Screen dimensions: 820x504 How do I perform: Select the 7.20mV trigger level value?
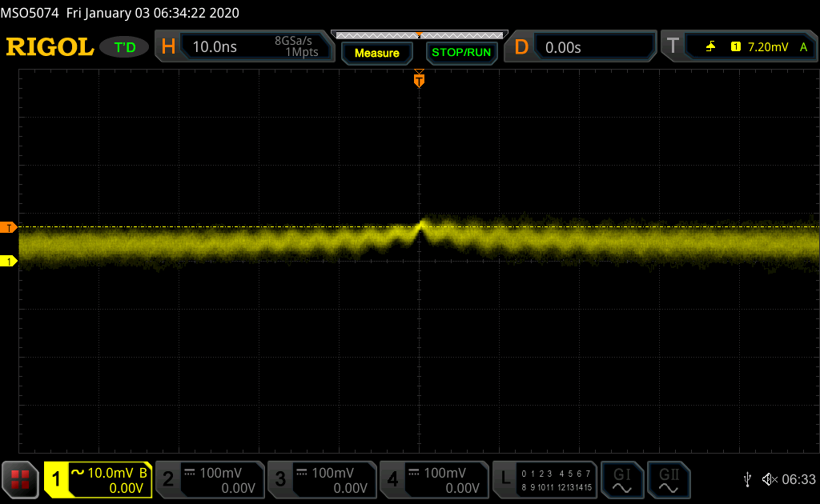coord(768,47)
